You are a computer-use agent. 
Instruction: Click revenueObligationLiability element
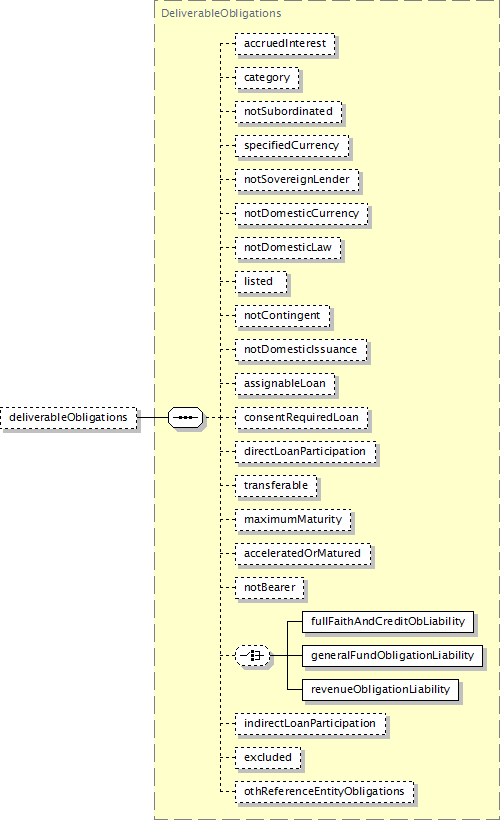(x=381, y=689)
